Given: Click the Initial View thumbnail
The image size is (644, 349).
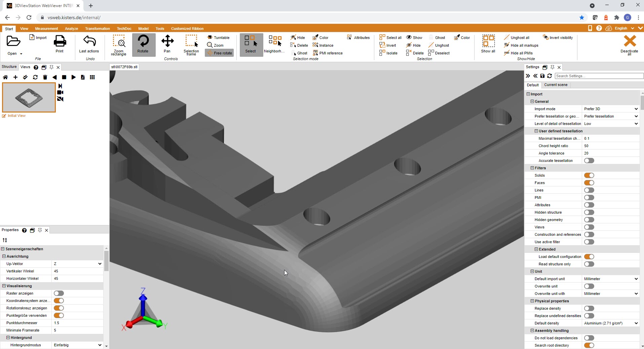Looking at the screenshot, I should (x=29, y=97).
